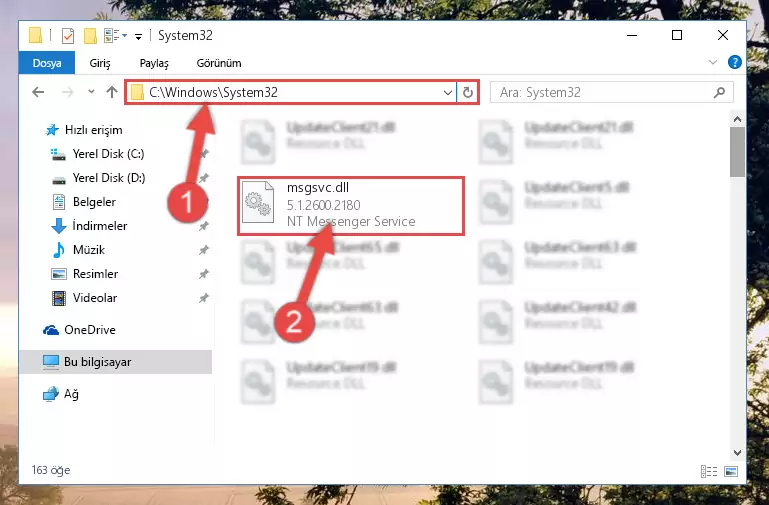This screenshot has width=769, height=505.
Task: Switch to the Görünüm ribbon tab
Action: [x=219, y=63]
